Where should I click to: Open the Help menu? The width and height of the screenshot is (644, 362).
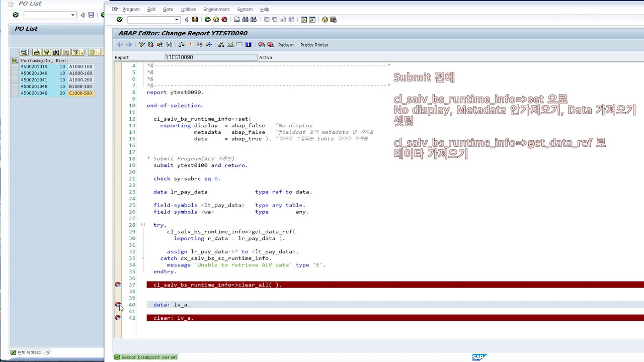point(265,9)
